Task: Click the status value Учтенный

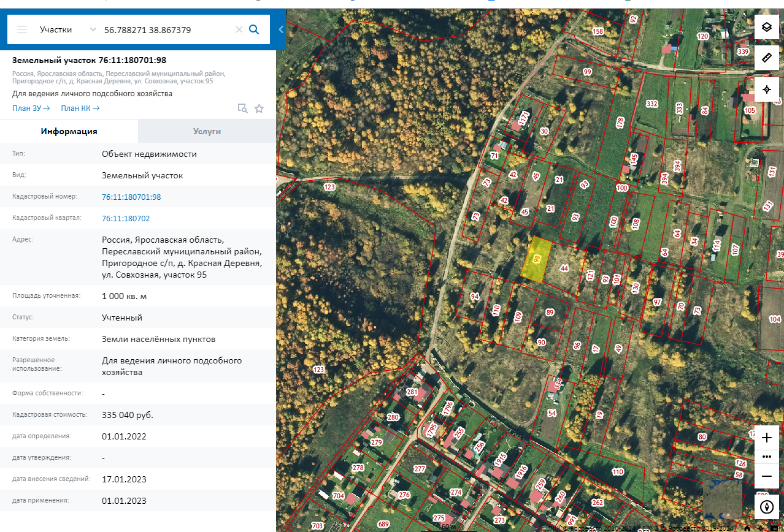Action: [122, 317]
